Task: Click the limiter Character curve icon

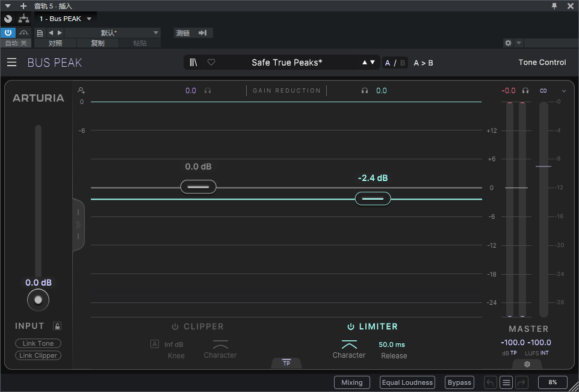Action: [x=349, y=345]
